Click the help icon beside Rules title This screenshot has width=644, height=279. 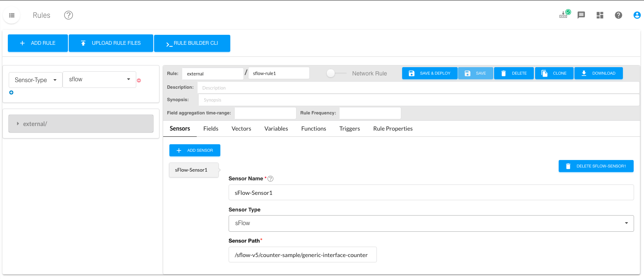pyautogui.click(x=68, y=15)
